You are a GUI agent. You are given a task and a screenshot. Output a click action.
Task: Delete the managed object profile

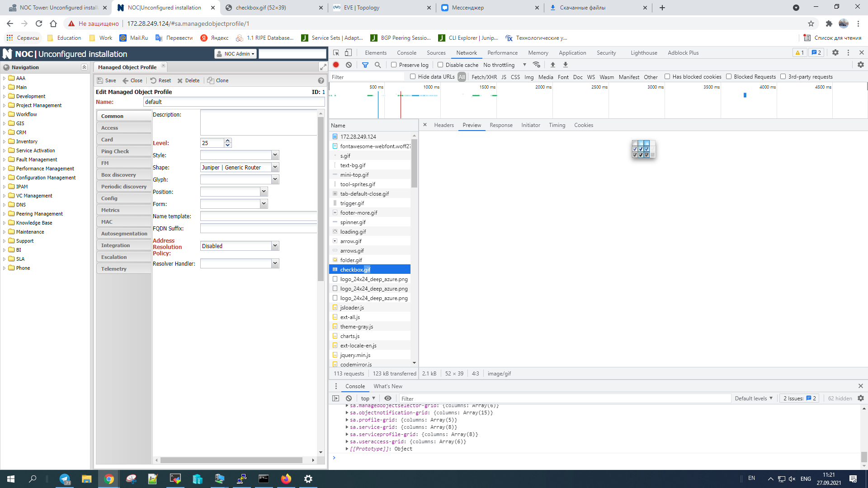188,80
